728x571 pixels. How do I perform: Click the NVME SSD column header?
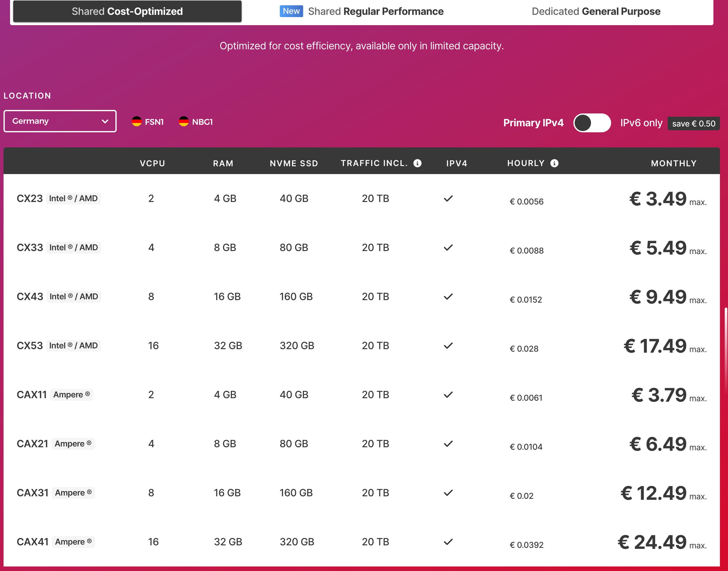pos(294,164)
